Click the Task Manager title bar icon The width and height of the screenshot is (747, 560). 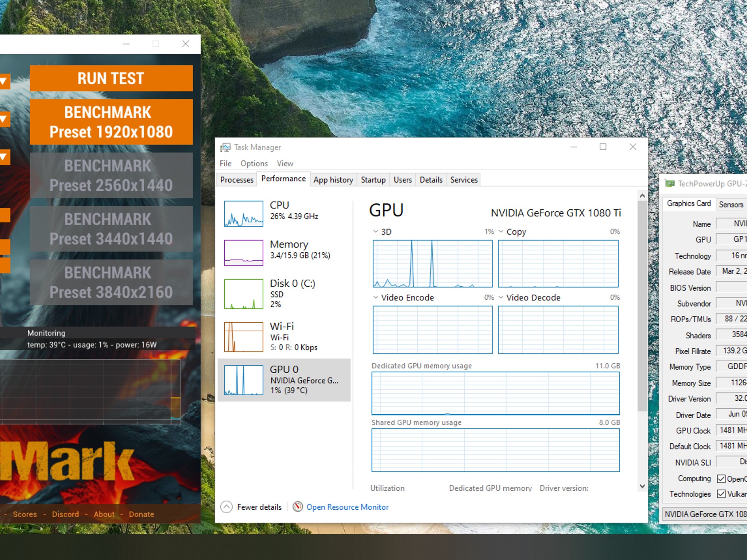tap(225, 147)
